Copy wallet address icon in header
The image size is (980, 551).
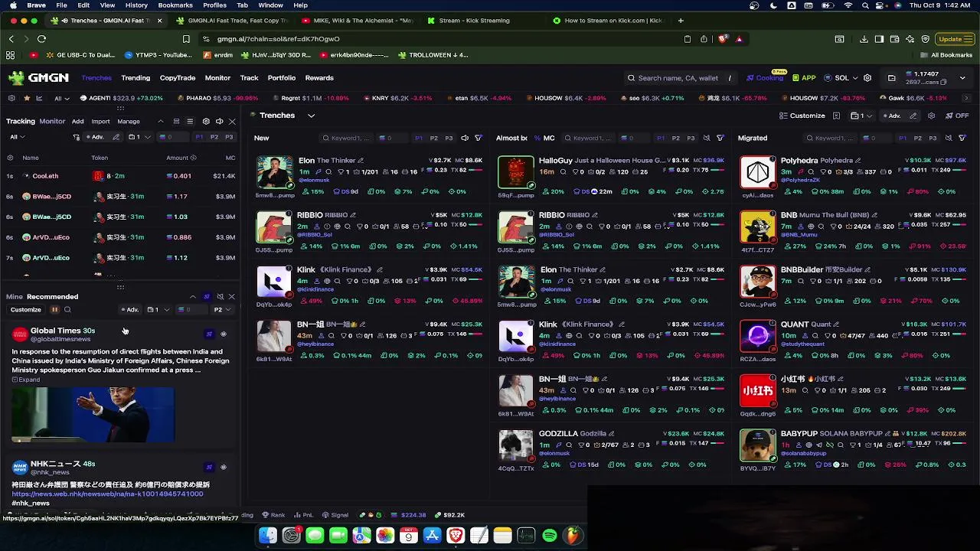[944, 82]
